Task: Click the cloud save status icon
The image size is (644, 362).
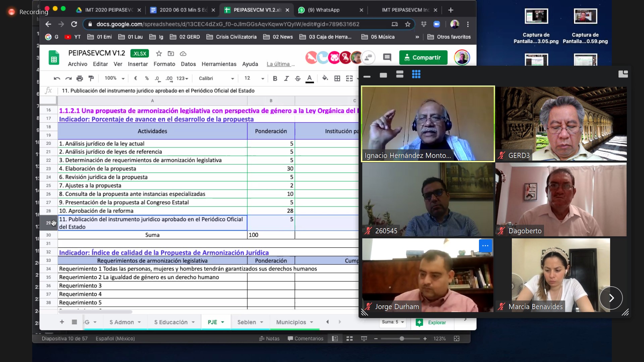Action: [183, 54]
